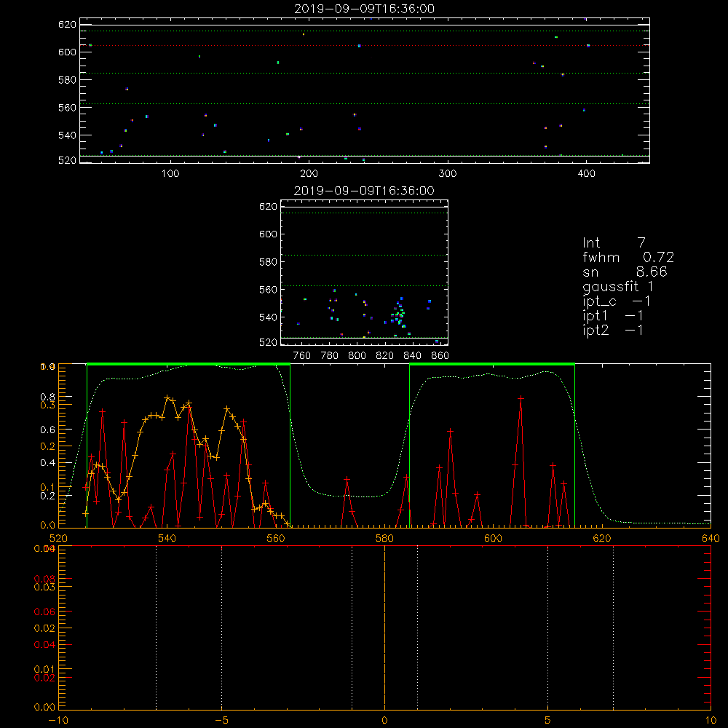Select the 'Int 7' readout line

pos(614,243)
